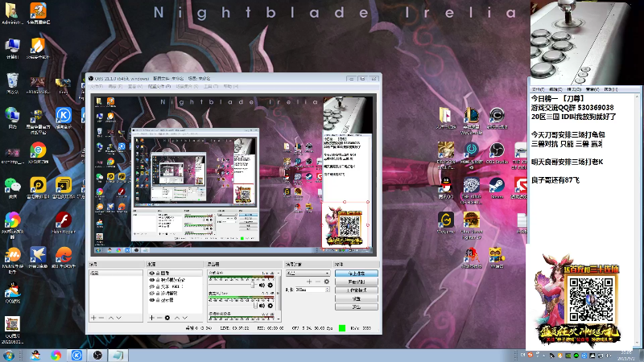Toggle lock on the top source
Screen dimensions: 644x362
(x=158, y=273)
